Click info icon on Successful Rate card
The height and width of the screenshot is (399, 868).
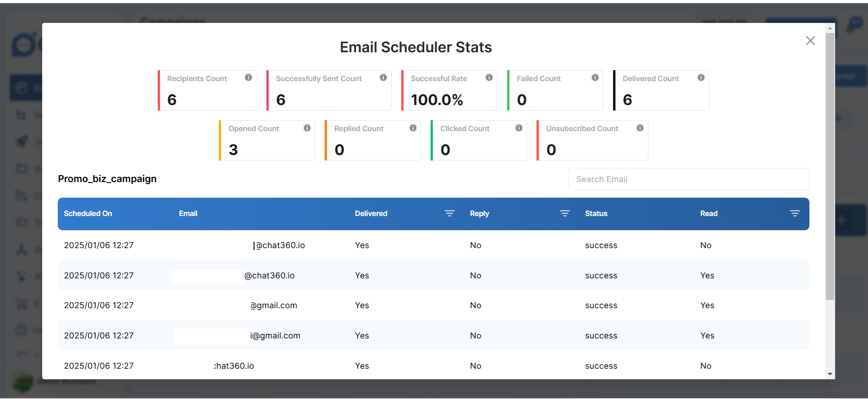coord(489,78)
